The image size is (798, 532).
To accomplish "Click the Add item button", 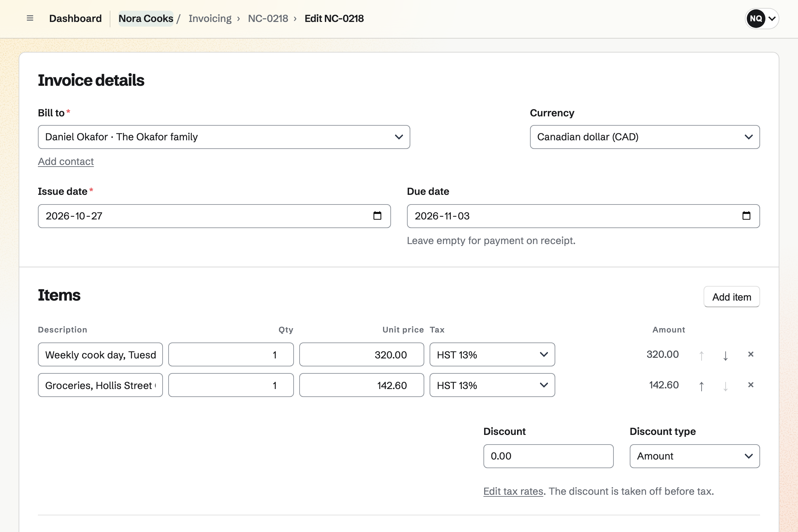I will [x=731, y=297].
